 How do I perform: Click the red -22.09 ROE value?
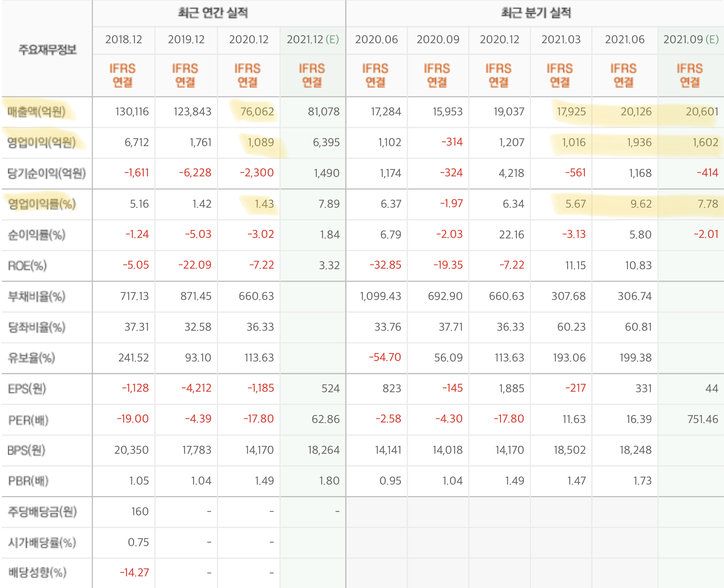click(x=195, y=266)
